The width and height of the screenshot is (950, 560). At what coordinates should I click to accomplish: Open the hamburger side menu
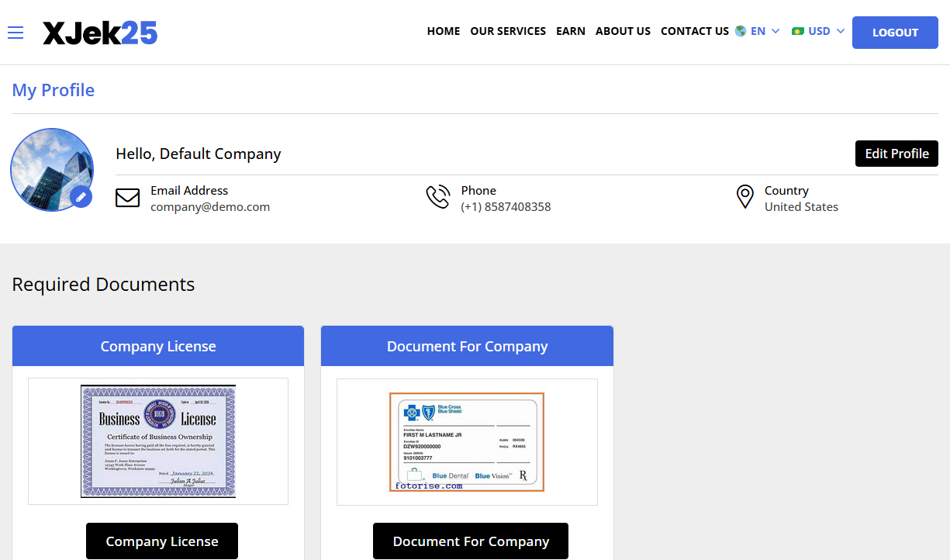(16, 33)
